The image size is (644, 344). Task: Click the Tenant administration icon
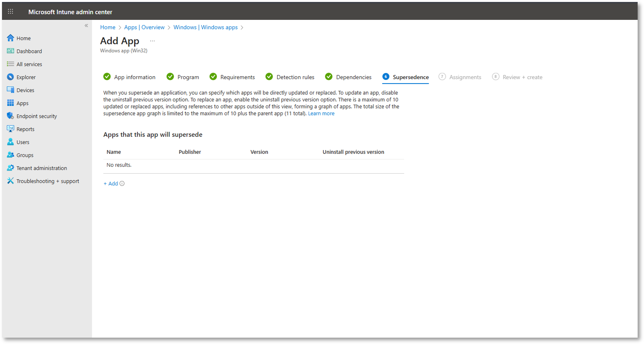coord(10,168)
